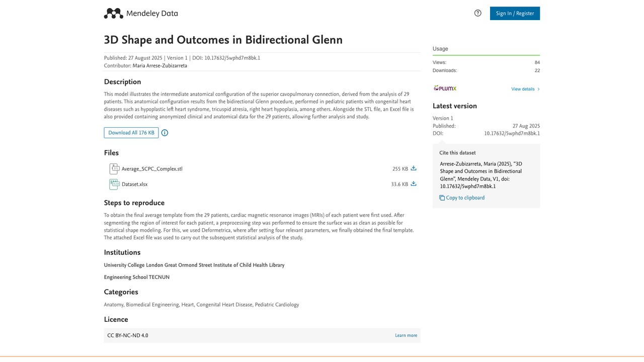644x362 pixels.
Task: Open University College London Great Ormond Street institution
Action: (194, 265)
